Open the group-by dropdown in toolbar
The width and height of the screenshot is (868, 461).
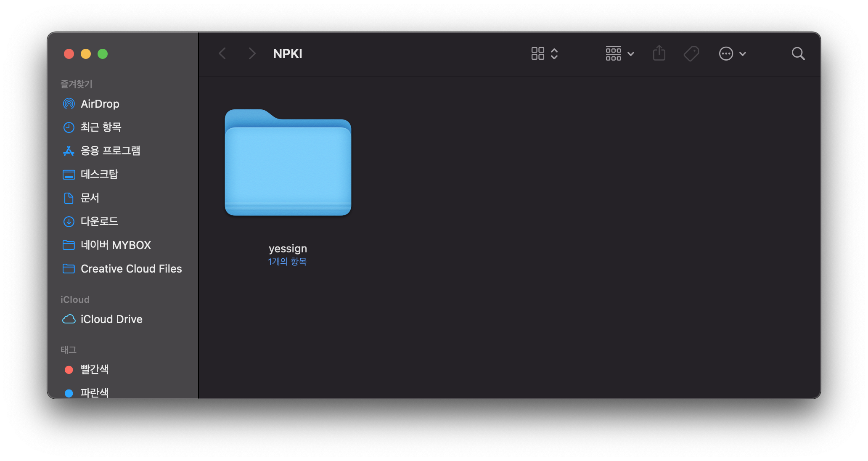(619, 54)
